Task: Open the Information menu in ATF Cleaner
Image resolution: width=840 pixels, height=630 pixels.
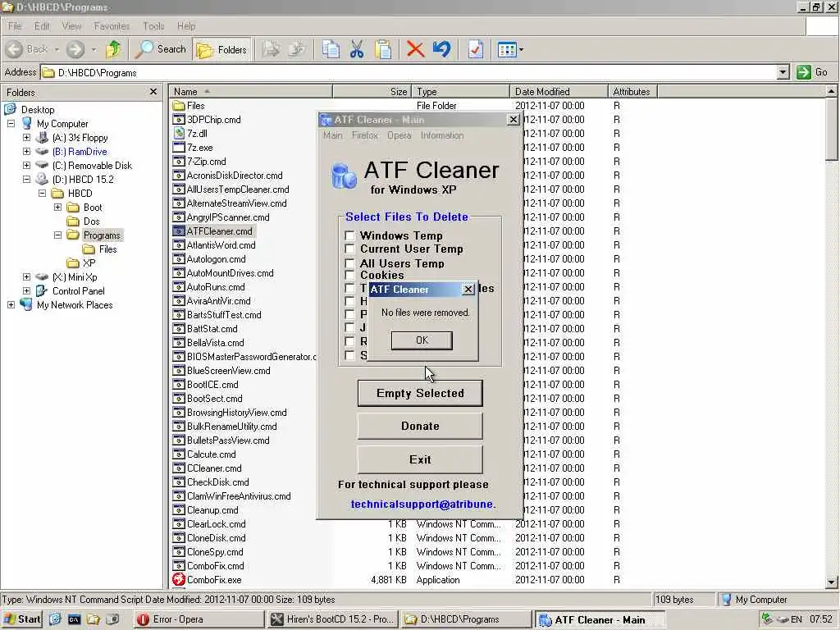Action: pos(442,135)
